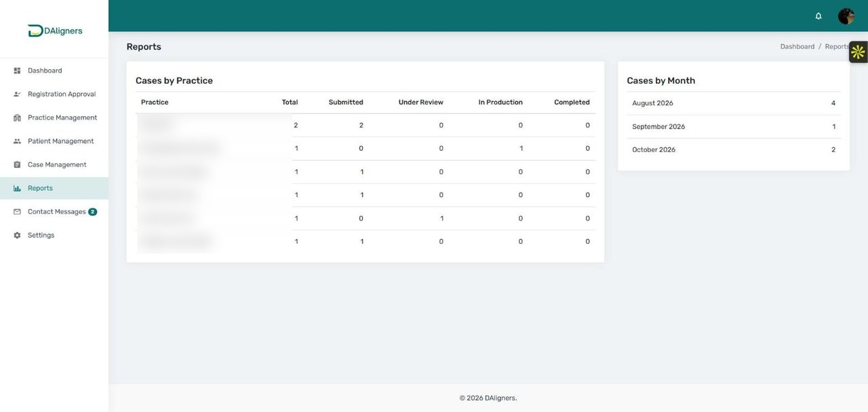
Task: Click the Reports page title
Action: click(x=144, y=47)
